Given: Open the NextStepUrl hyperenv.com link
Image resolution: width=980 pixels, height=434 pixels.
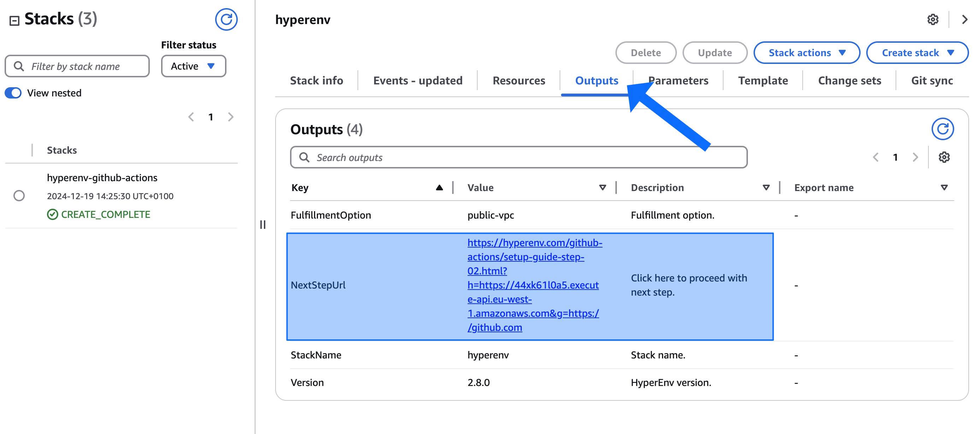Looking at the screenshot, I should (534, 285).
